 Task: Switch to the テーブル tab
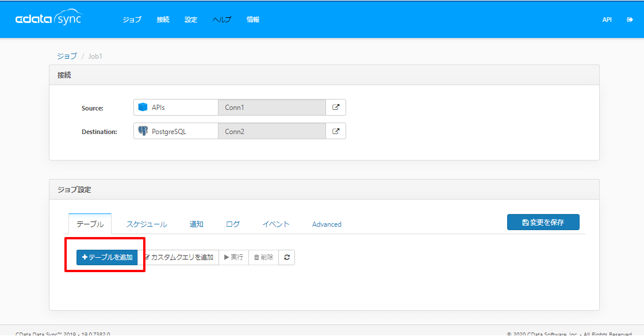[90, 224]
